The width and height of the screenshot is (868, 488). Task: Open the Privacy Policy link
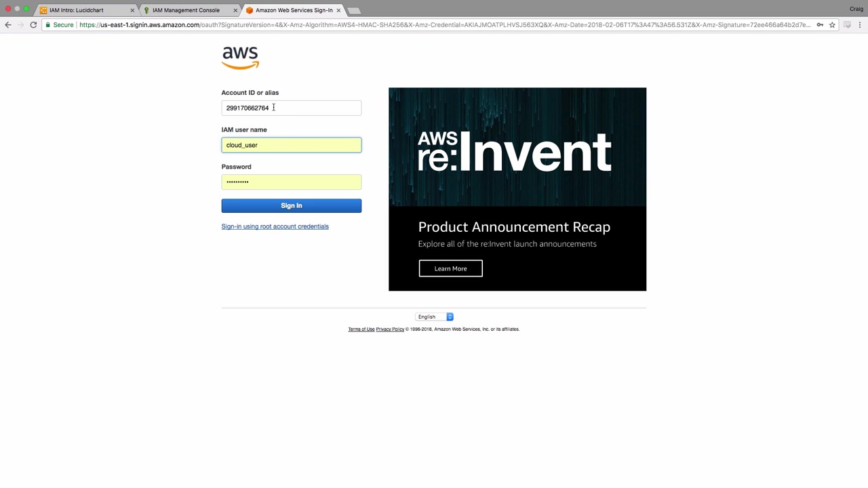coord(390,329)
